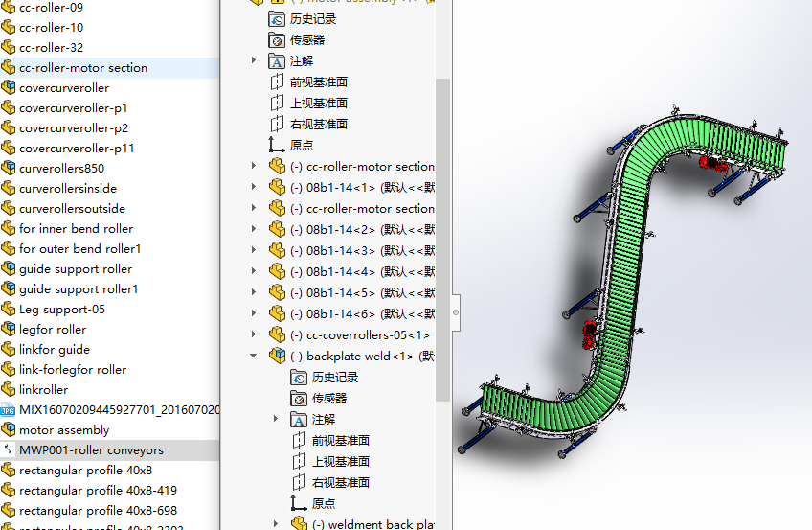Click the guide support roller assembly icon
Viewport: 812px width, 530px height.
coord(9,268)
